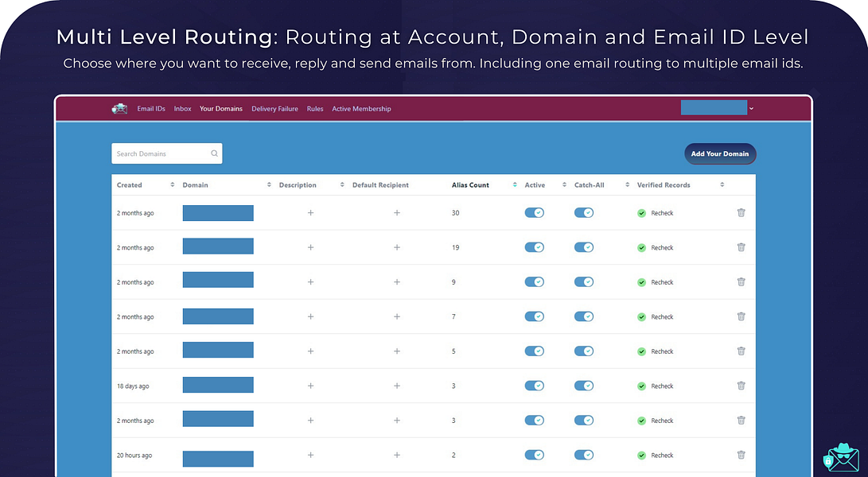Image resolution: width=868 pixels, height=477 pixels.
Task: Sort by the Verified Records column arrows
Action: pos(722,184)
